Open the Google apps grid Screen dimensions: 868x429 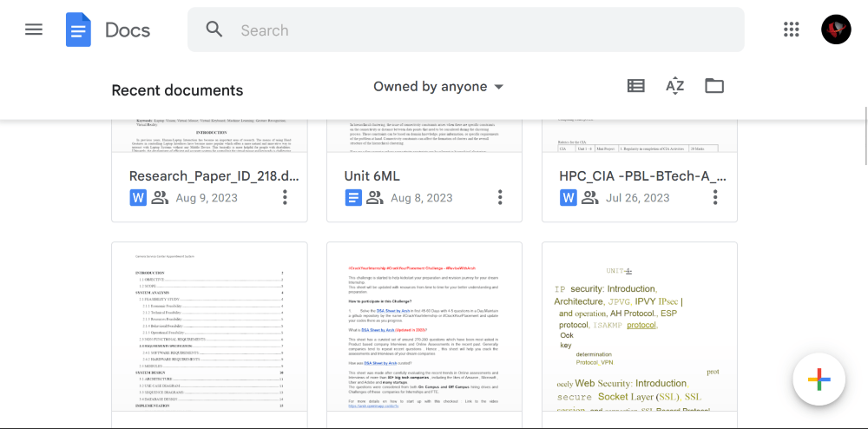tap(791, 30)
